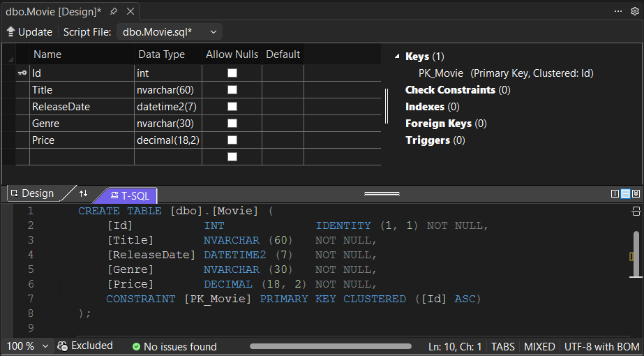Click line number 5 in the gutter
This screenshot has width=644, height=356.
click(x=31, y=269)
